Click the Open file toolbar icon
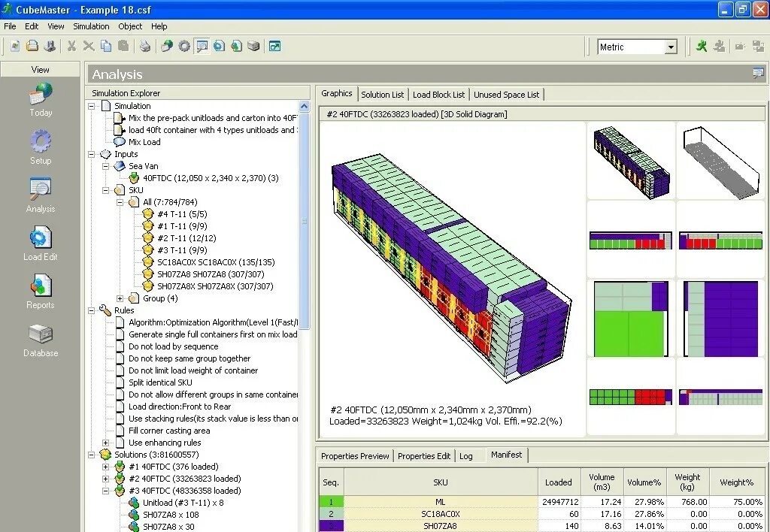 (x=32, y=46)
